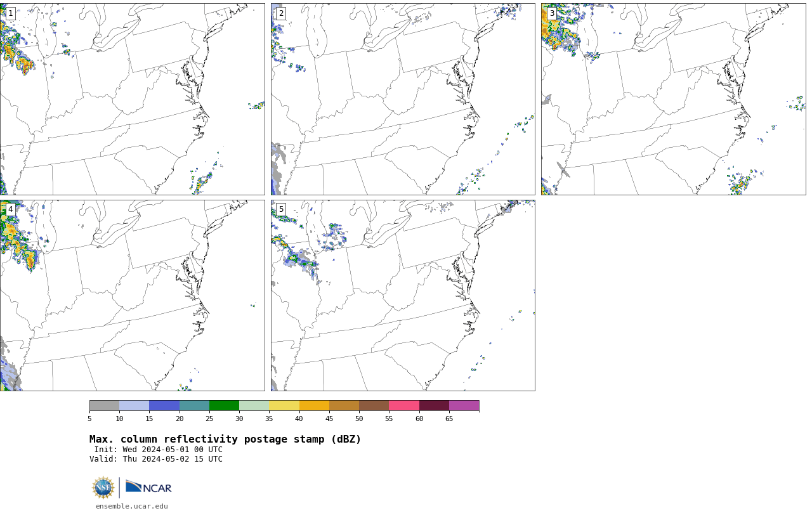Open ensemble member 1 postage stamp map
Screen dimensions: 812x513
(x=133, y=99)
